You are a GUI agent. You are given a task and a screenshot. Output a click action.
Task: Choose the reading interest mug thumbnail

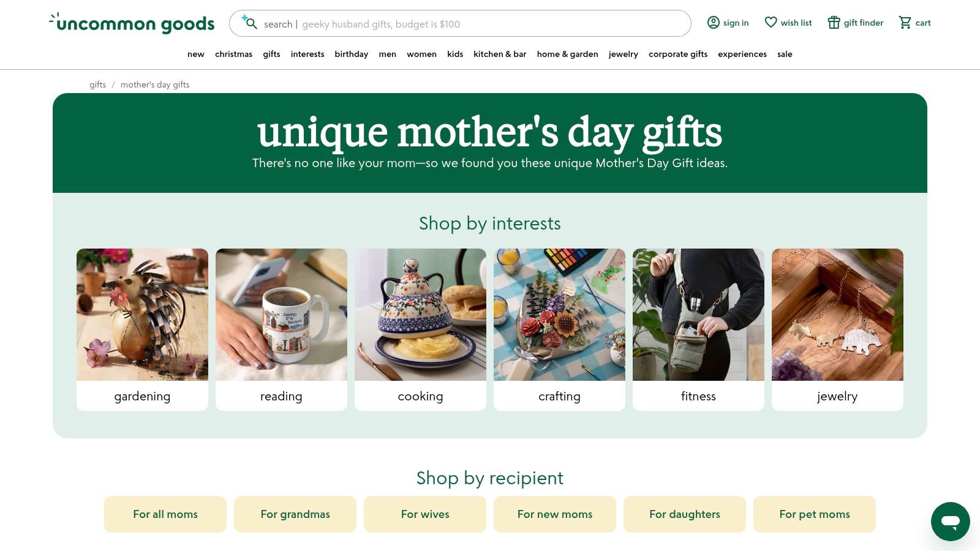coord(281,315)
